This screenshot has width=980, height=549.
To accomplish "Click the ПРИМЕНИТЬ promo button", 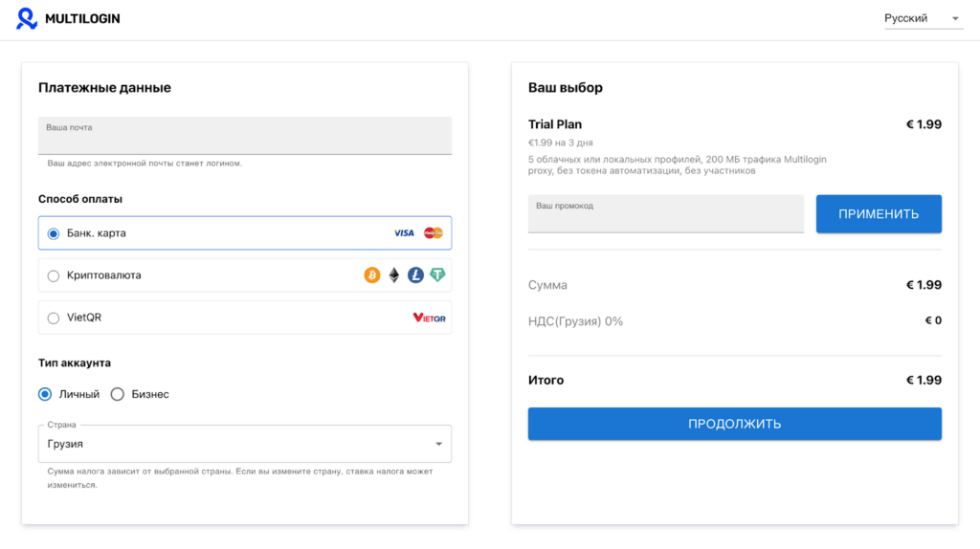I will coord(879,214).
